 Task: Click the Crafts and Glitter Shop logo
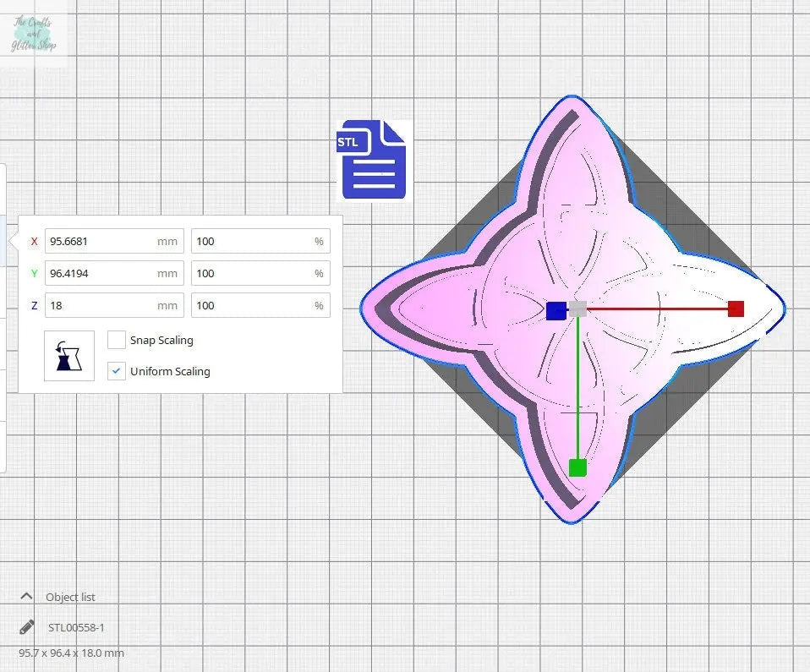tap(34, 35)
